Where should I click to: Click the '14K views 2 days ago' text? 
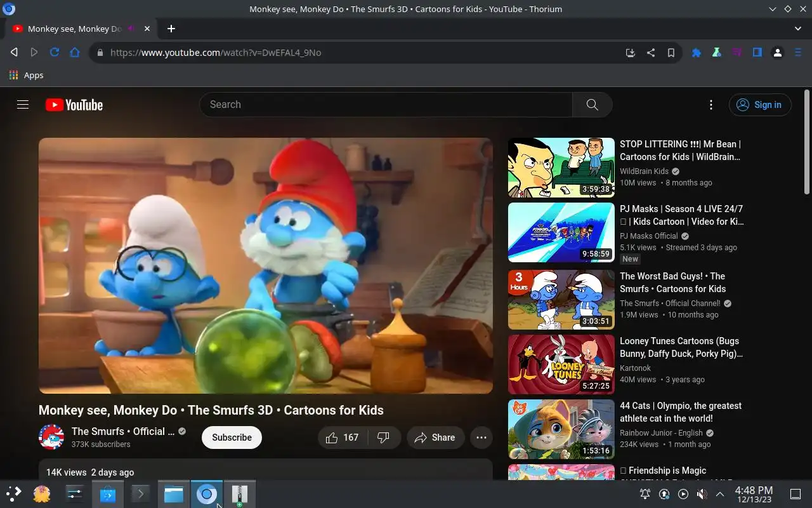tap(90, 472)
